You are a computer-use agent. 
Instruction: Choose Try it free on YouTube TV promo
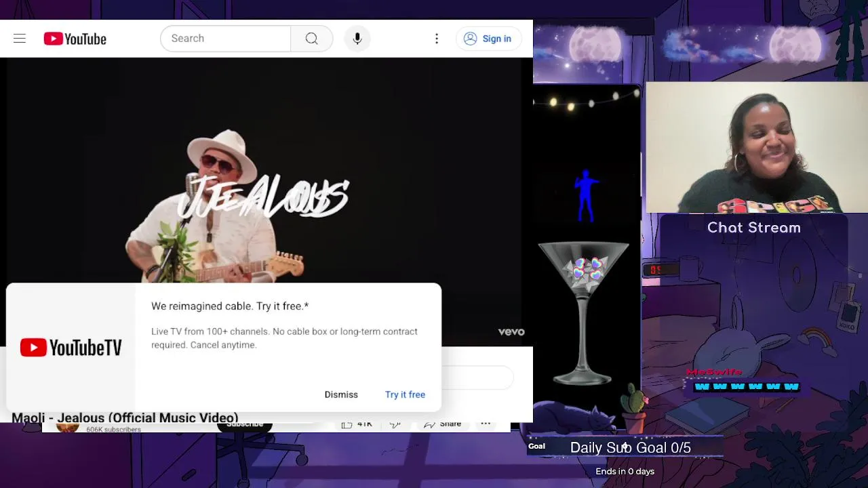click(x=405, y=394)
